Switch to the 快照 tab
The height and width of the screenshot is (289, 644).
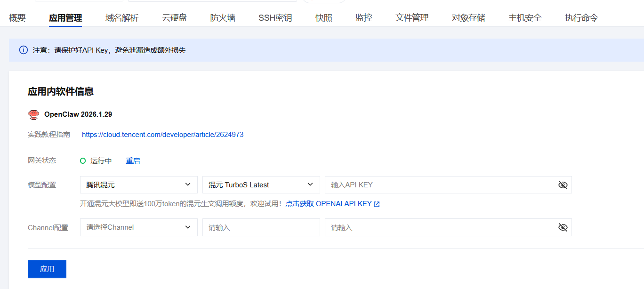coord(324,18)
